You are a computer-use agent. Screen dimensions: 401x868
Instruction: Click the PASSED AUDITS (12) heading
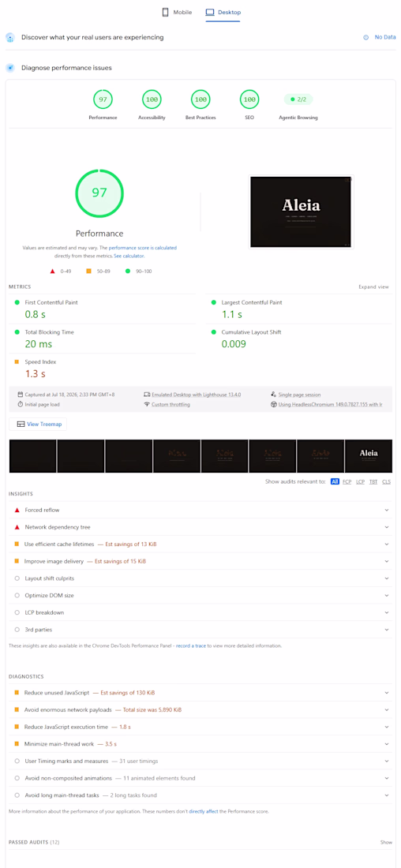coord(35,842)
